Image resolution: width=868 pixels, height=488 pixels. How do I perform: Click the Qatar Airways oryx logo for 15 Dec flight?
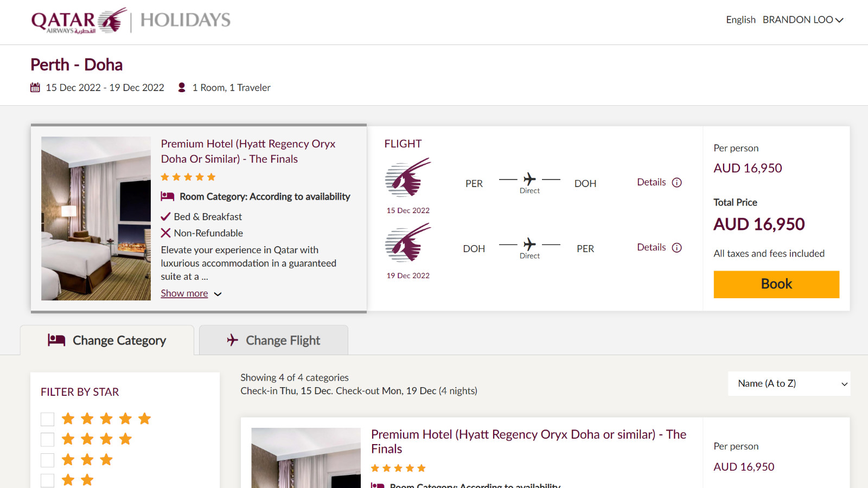pos(408,178)
